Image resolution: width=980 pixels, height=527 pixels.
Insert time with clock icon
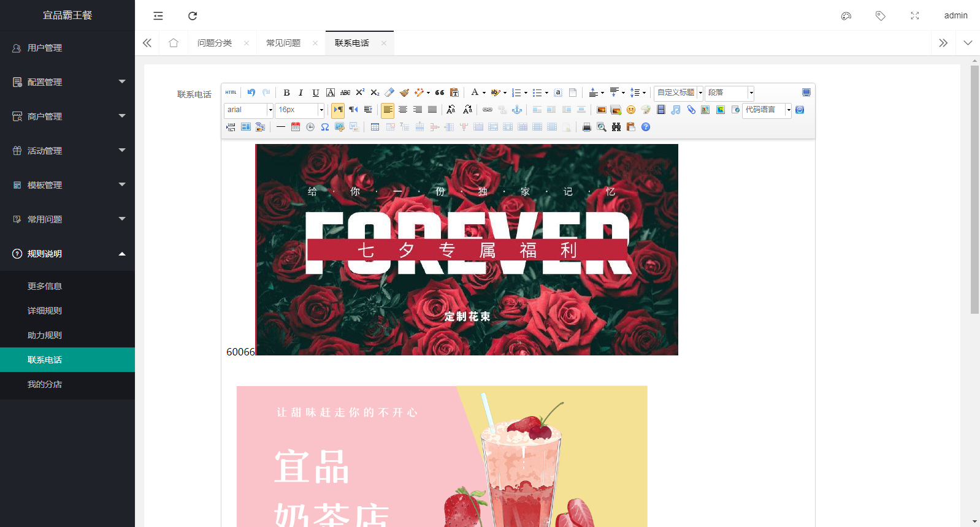click(310, 127)
